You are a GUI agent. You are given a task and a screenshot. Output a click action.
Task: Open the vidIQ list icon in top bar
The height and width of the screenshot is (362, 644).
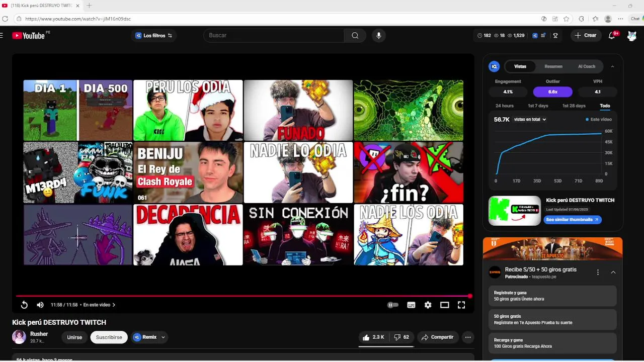tap(543, 36)
